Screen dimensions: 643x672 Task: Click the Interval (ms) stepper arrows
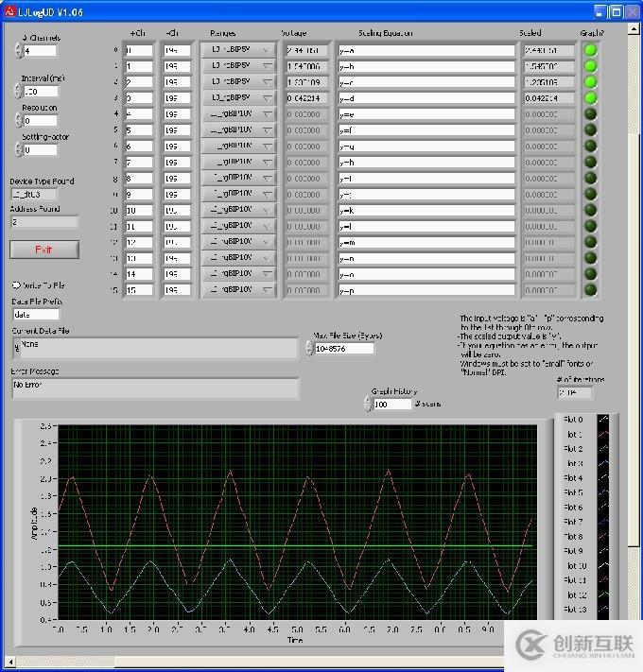click(x=18, y=92)
